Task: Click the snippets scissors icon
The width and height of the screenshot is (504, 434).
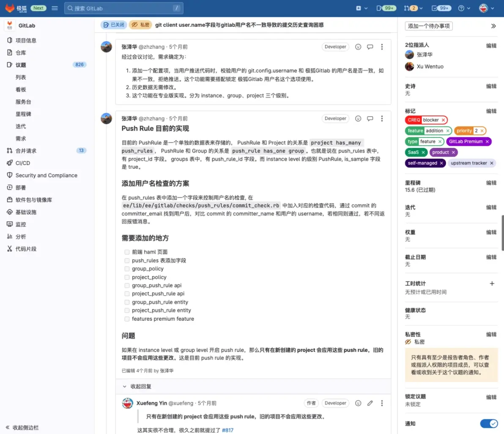Action: click(x=10, y=248)
